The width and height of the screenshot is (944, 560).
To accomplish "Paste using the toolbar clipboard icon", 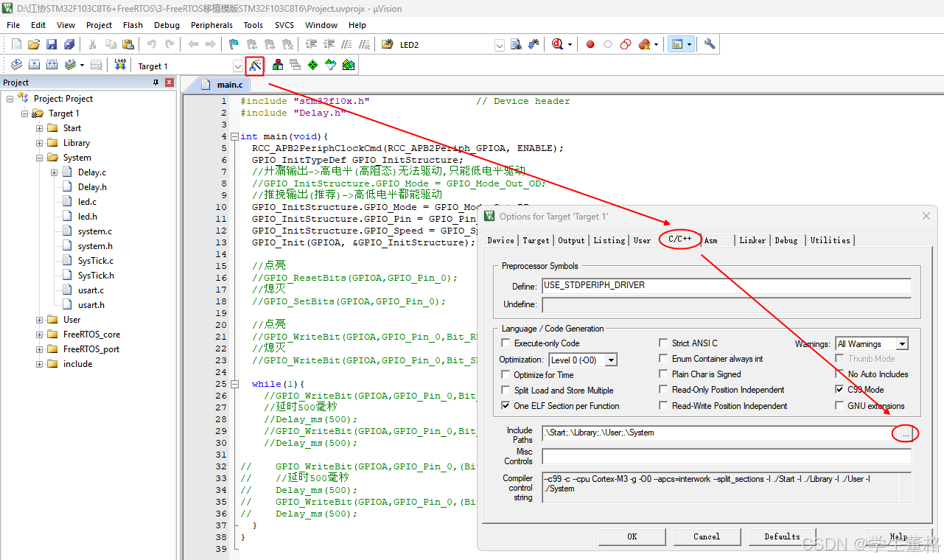I will point(127,44).
